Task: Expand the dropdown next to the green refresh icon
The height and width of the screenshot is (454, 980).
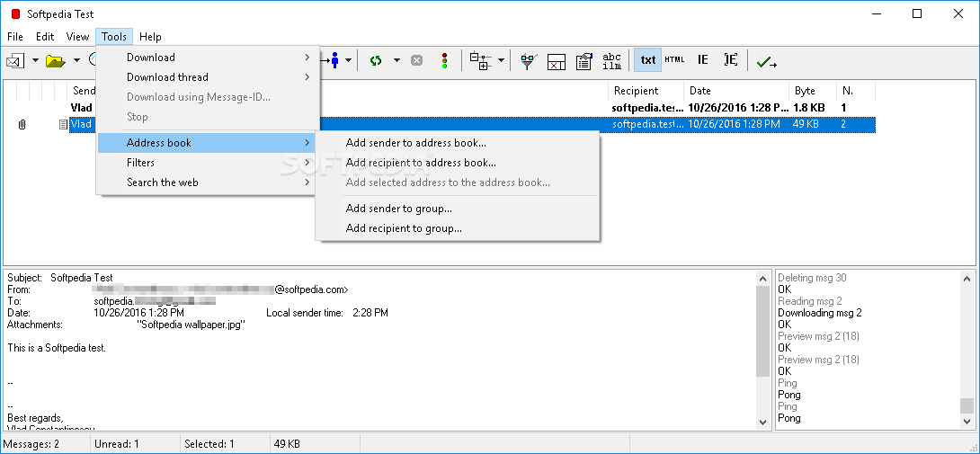Action: tap(396, 60)
